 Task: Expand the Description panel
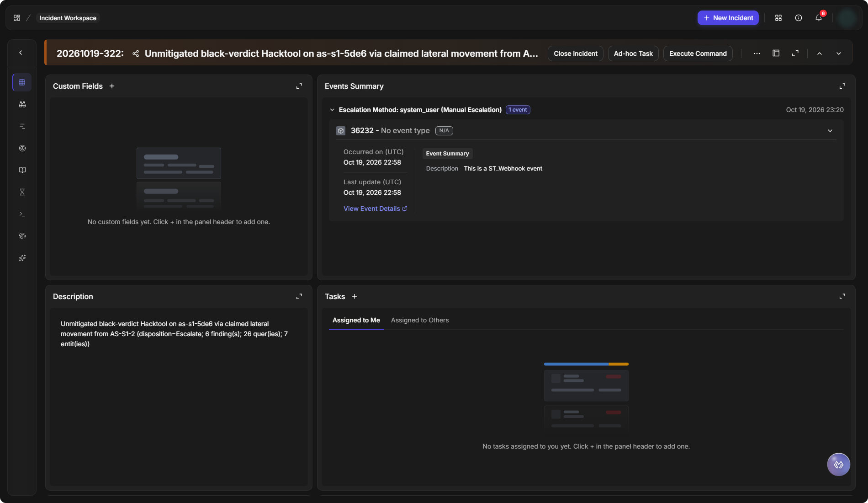point(299,296)
